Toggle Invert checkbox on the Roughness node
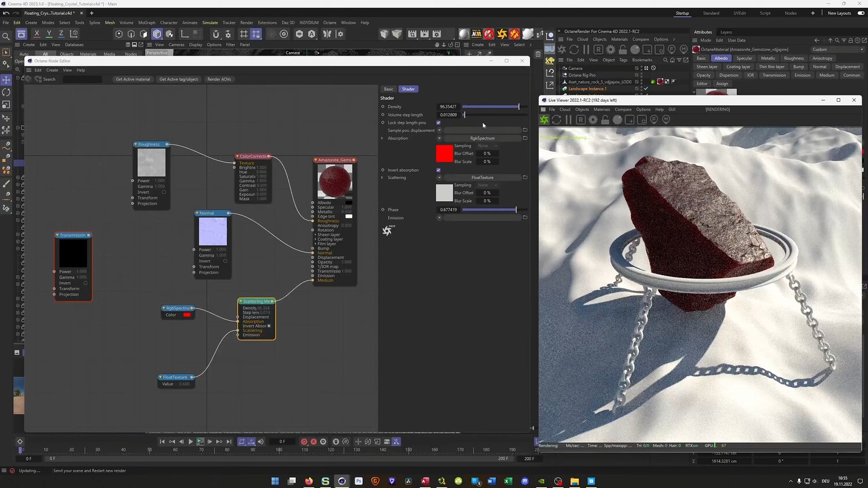868x488 pixels. click(x=164, y=192)
